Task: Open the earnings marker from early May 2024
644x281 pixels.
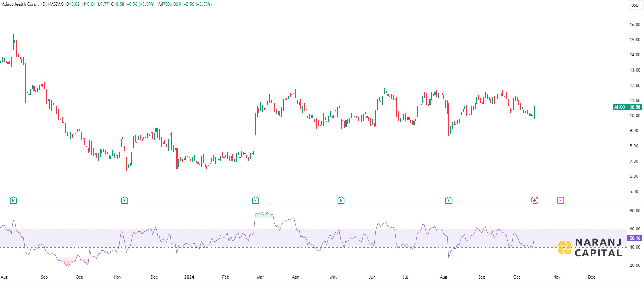Action: pos(341,201)
